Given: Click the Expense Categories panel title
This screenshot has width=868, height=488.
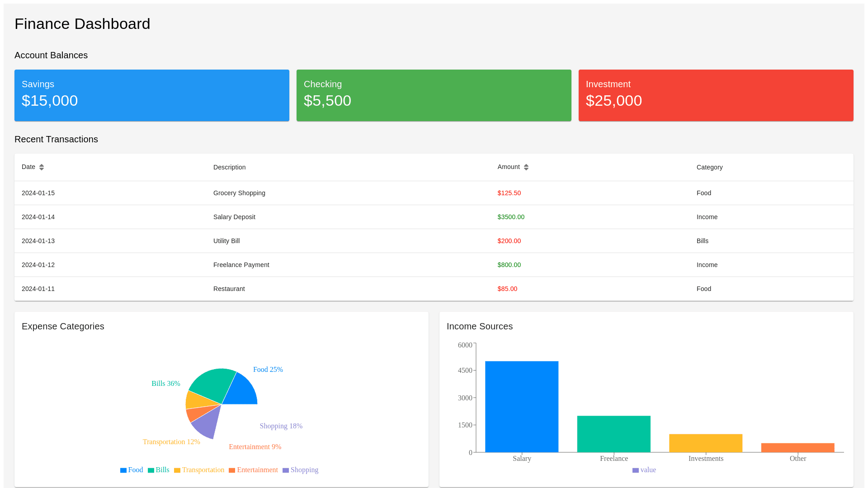Looking at the screenshot, I should coord(63,326).
